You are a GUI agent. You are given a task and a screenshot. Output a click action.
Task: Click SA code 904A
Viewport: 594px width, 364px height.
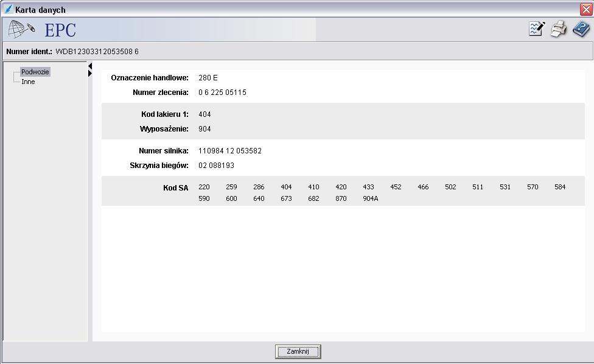click(x=370, y=198)
